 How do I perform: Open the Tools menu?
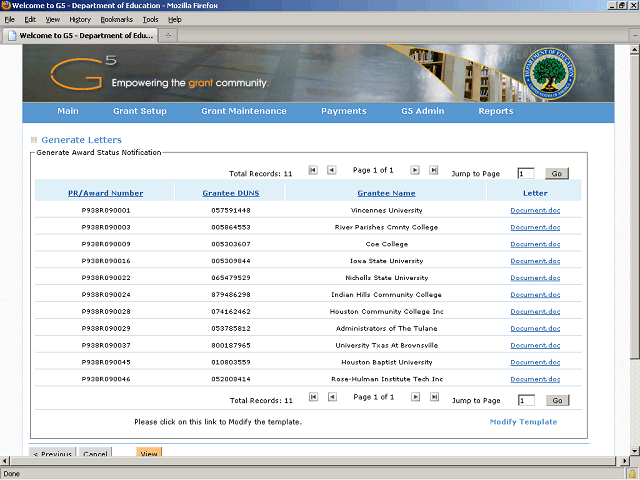[x=150, y=20]
